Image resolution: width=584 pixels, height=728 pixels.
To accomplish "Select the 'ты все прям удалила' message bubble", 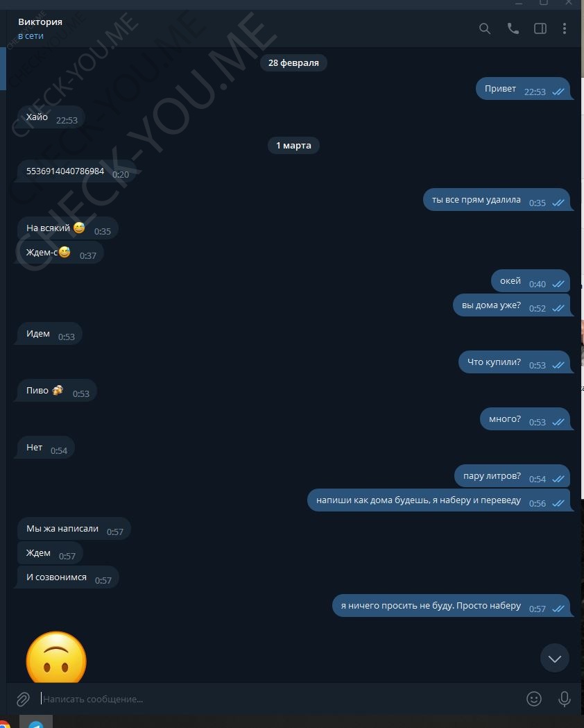I will coord(497,200).
